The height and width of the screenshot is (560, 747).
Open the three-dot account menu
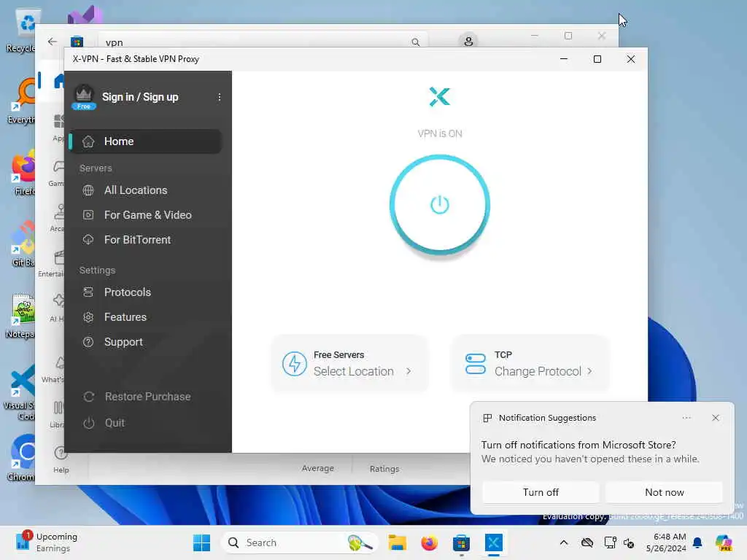point(219,97)
